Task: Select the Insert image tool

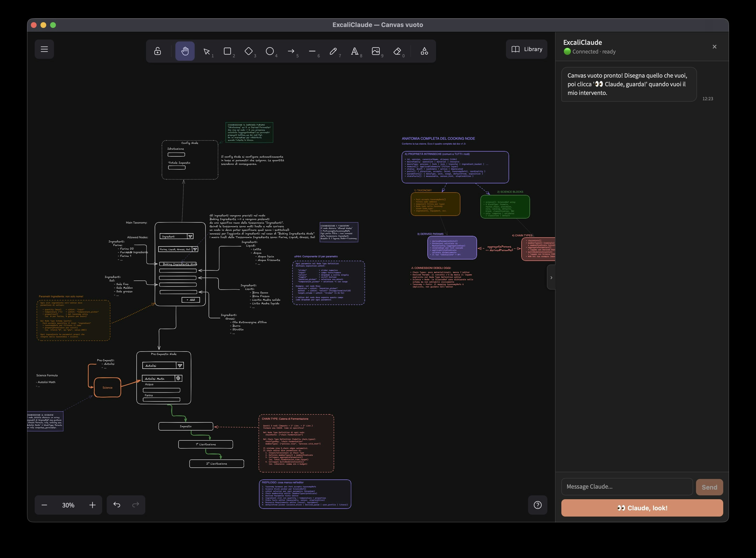Action: (x=375, y=51)
